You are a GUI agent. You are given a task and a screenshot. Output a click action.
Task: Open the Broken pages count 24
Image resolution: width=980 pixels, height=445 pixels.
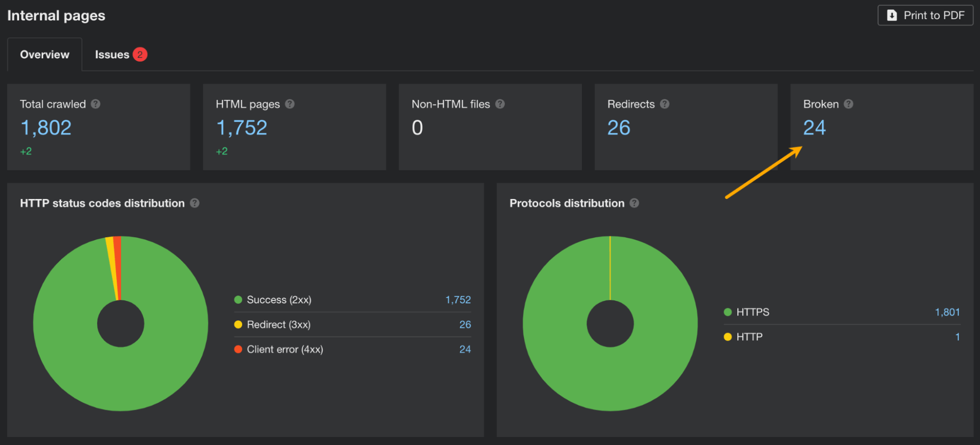(x=814, y=127)
